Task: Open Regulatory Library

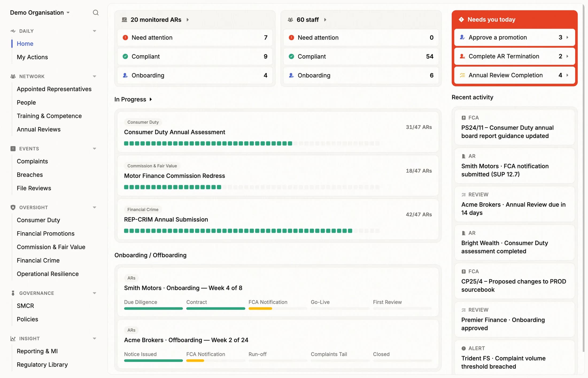Action: pos(42,365)
